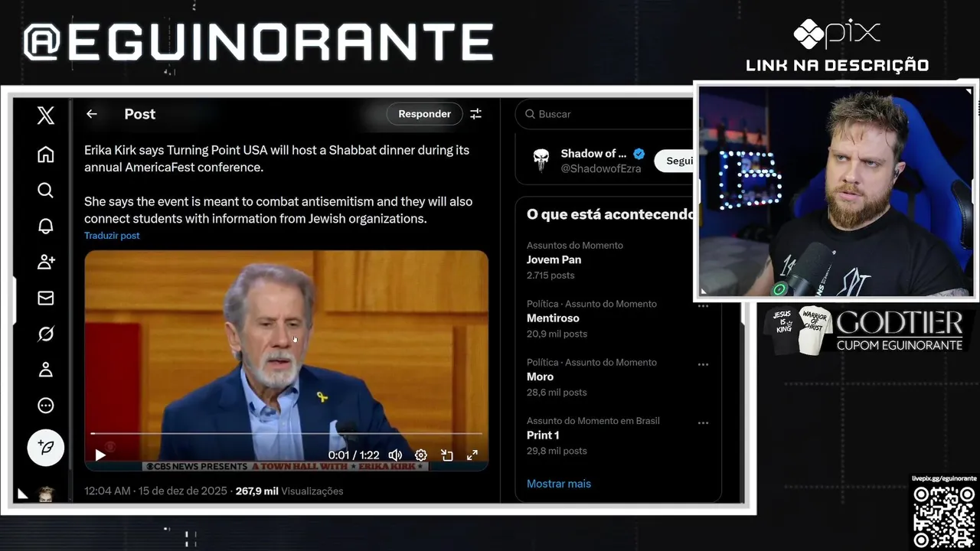Open the follow people icon
This screenshot has width=980, height=551.
(45, 262)
